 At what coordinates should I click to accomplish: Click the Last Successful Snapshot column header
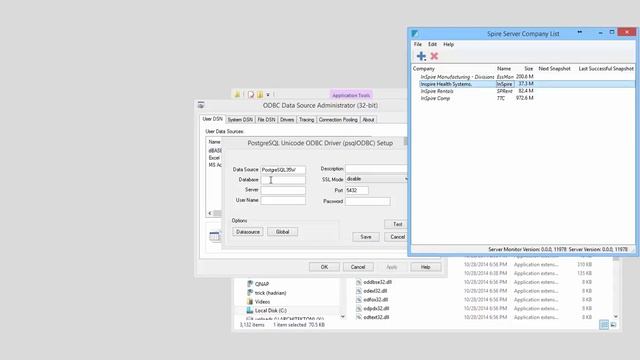pos(606,69)
